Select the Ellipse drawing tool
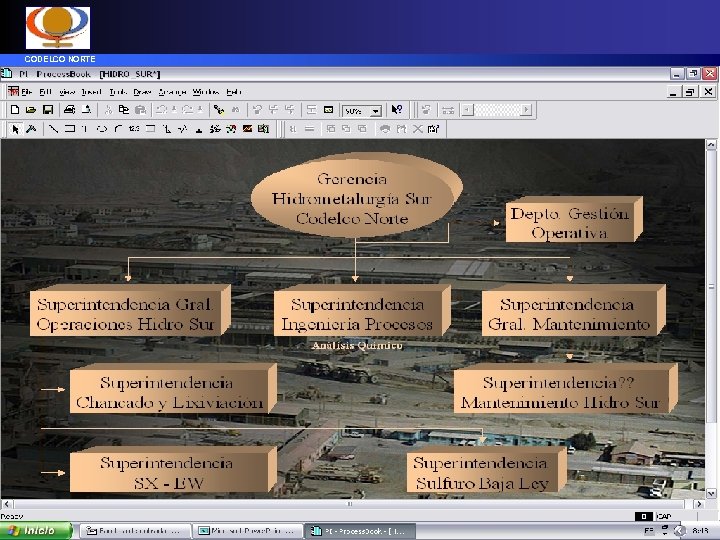 102,129
